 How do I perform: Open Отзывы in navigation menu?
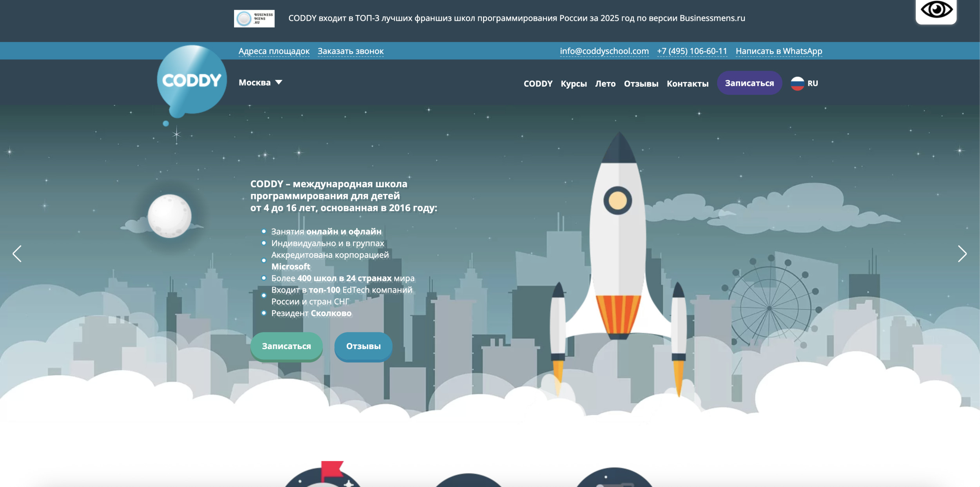pos(641,84)
